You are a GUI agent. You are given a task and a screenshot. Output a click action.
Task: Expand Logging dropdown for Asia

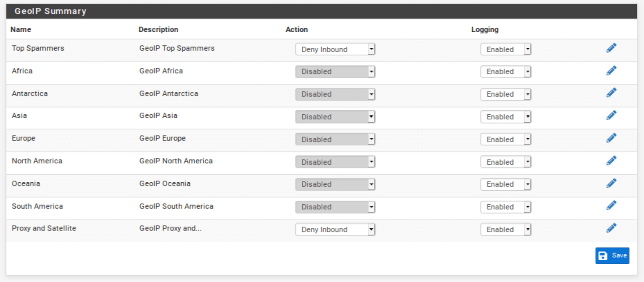[506, 117]
